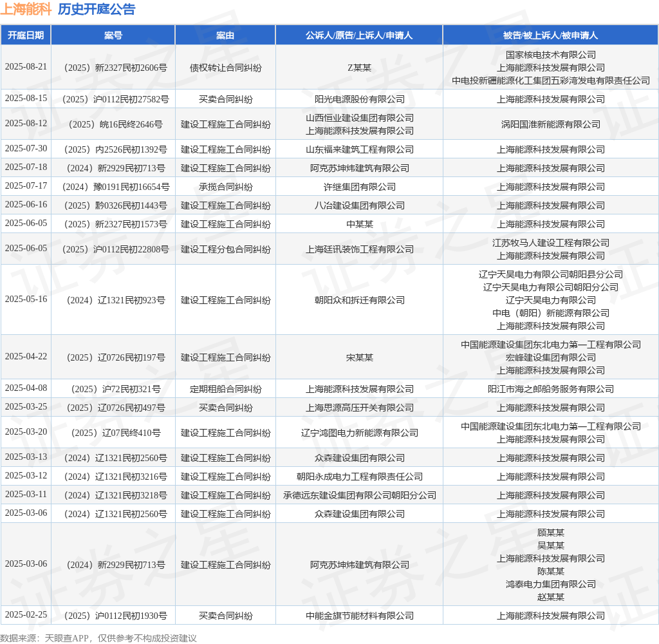Viewport: 659px width, 644px height.
Task: Click date cell 2025-02-25
Action: click(26, 614)
